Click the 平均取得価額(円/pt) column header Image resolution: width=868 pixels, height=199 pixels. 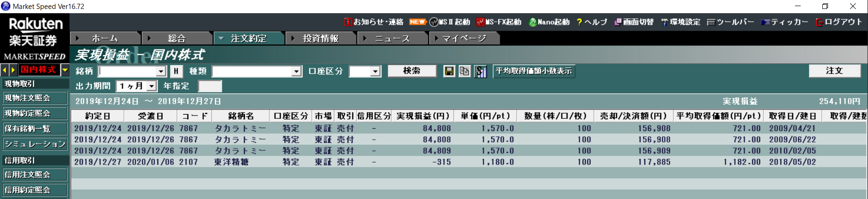719,116
